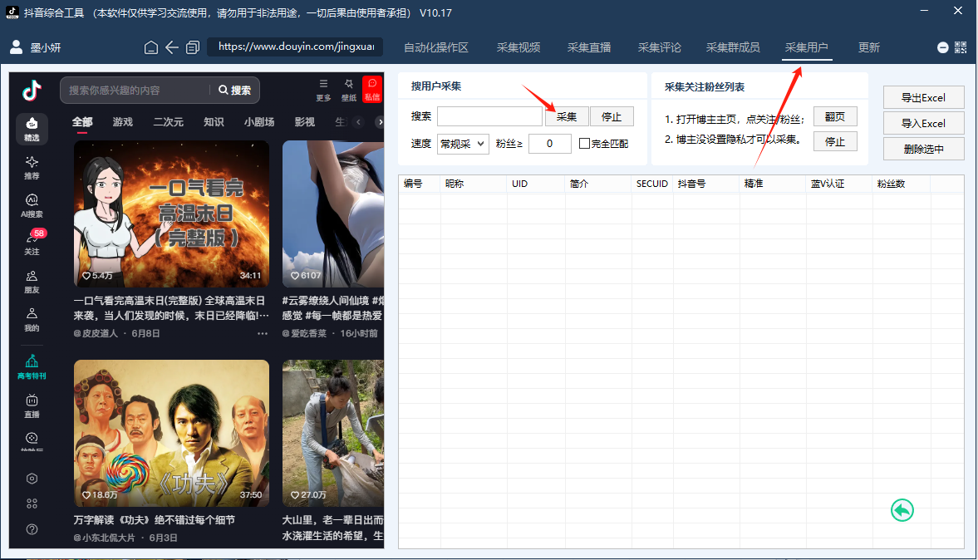Select the 小剧场 category tab

click(259, 122)
